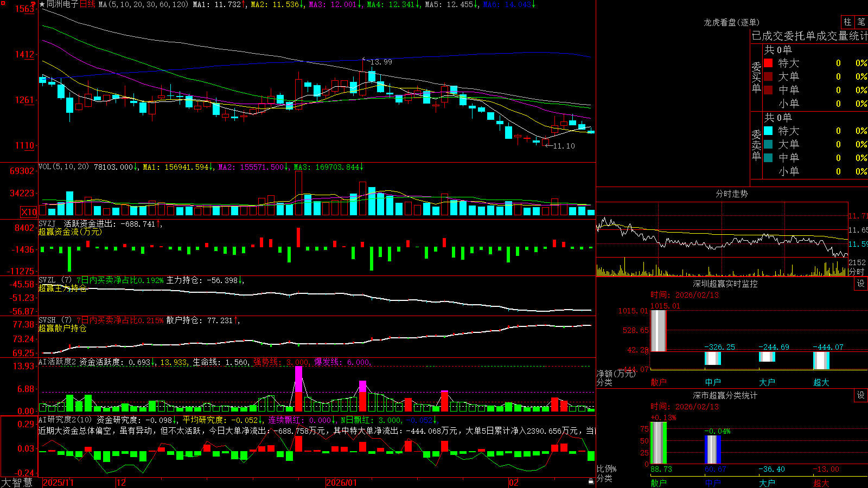
Task: Switch 龙虎看盘 to 柱 bar mode
Action: (x=847, y=22)
